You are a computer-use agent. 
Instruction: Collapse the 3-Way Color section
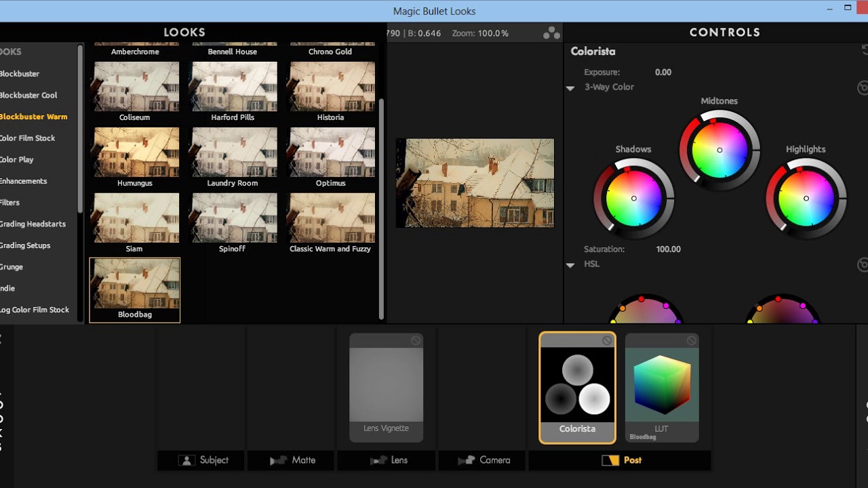pos(570,88)
